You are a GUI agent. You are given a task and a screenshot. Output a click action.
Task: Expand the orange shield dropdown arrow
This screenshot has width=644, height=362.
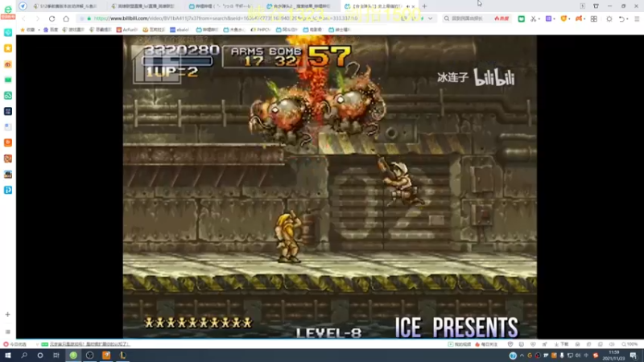point(569,19)
